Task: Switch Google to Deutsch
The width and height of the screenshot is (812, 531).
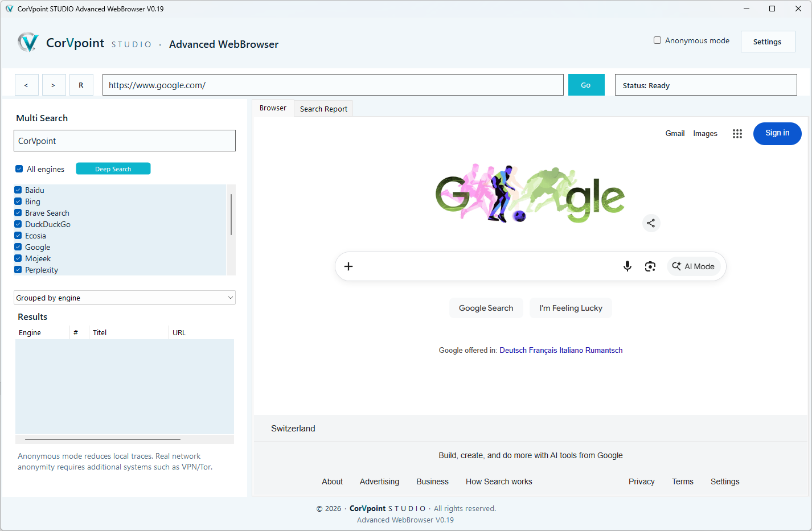Action: [x=513, y=351]
